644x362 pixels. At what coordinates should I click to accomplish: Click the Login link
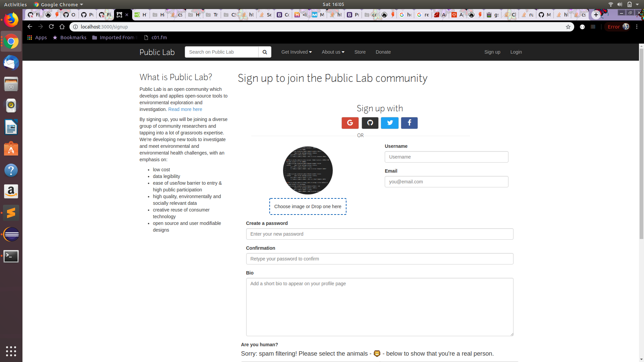click(x=516, y=52)
